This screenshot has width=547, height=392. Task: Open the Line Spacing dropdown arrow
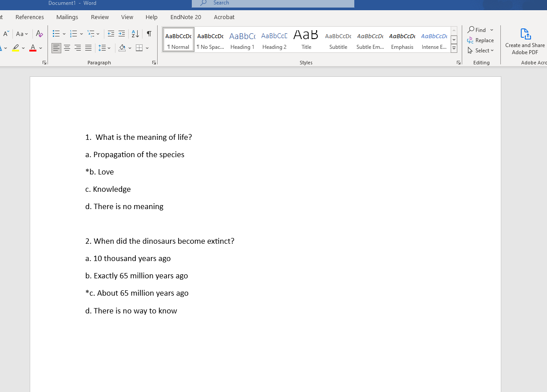[109, 48]
